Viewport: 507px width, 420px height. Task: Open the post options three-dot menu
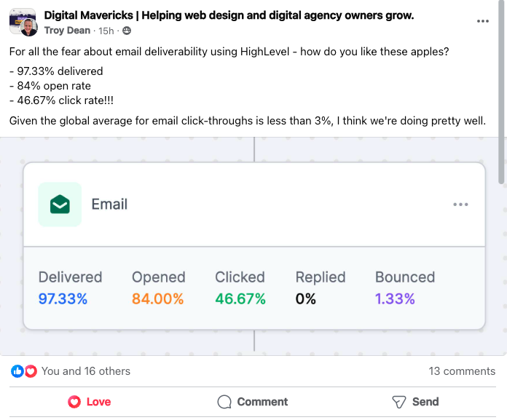(482, 21)
